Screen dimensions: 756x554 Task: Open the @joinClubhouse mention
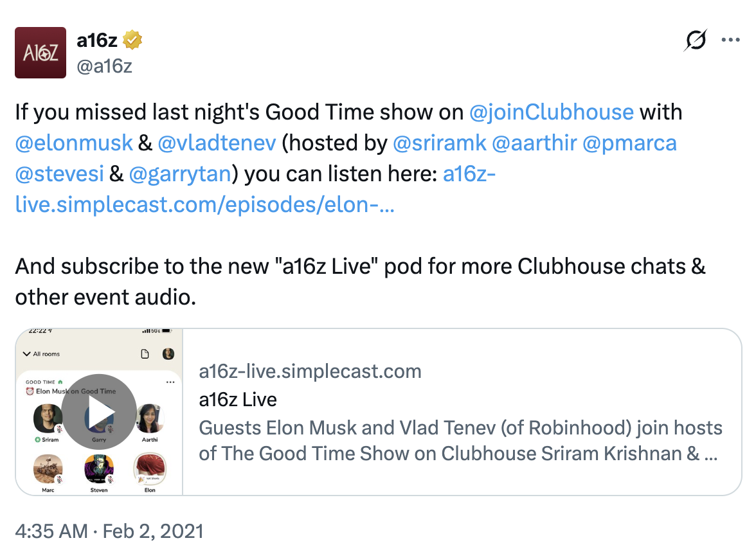click(x=552, y=112)
